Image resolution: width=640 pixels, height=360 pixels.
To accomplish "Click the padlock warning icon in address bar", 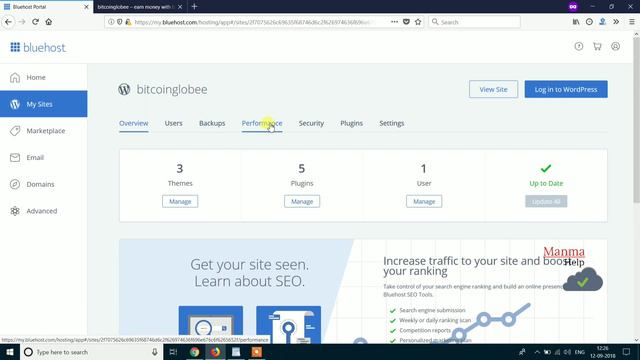I will click(128, 22).
